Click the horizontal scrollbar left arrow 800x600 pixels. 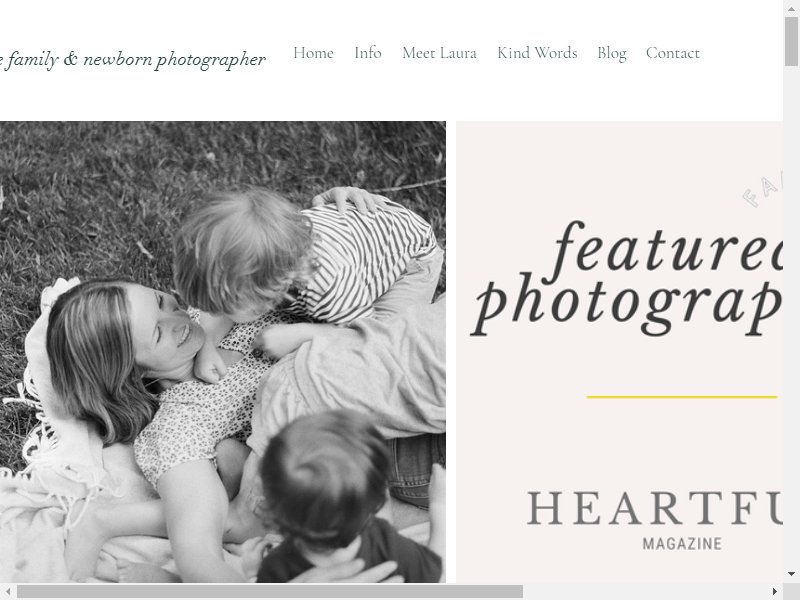[8, 592]
